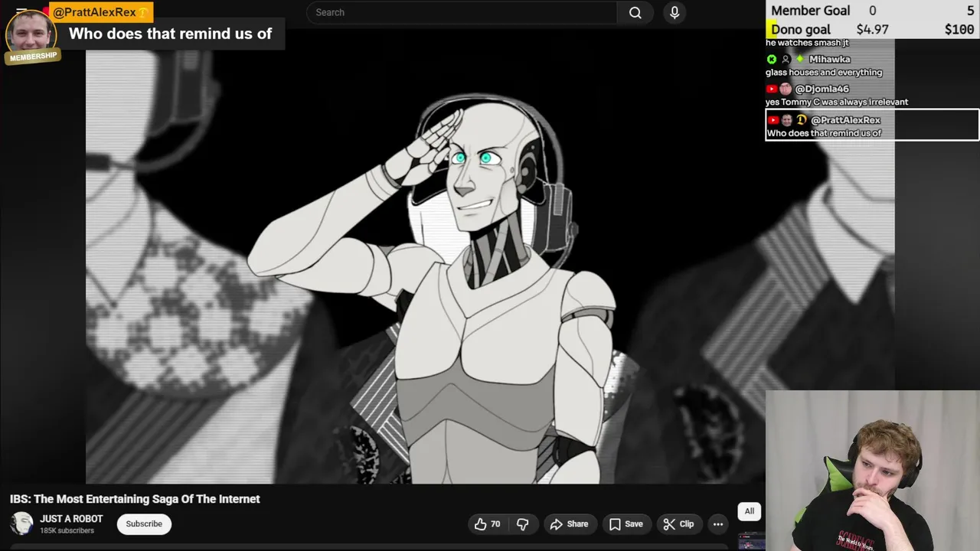Click the Dono goal $4.97 text
The height and width of the screenshot is (551, 980).
click(873, 30)
